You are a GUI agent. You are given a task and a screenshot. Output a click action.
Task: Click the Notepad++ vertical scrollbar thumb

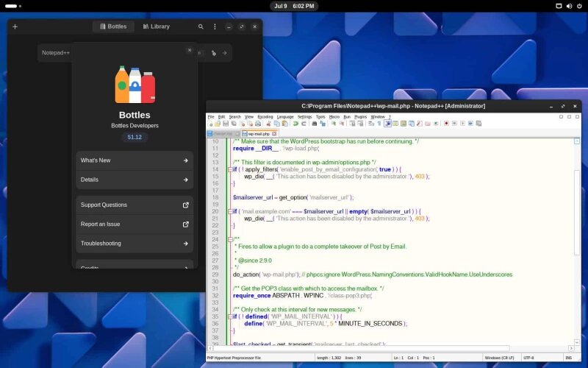coord(577,212)
